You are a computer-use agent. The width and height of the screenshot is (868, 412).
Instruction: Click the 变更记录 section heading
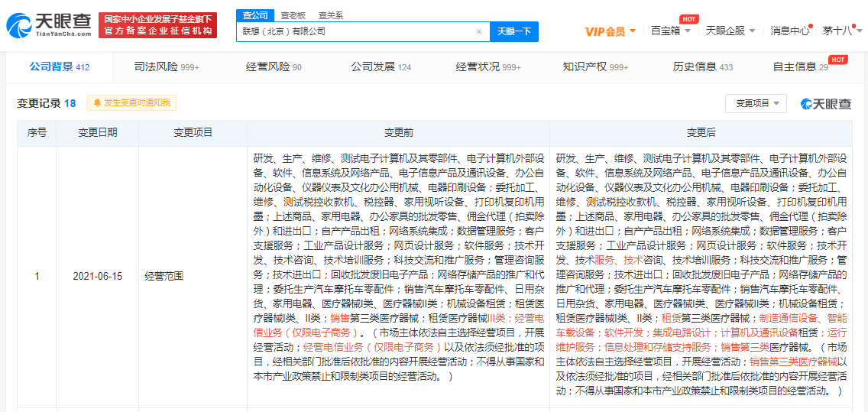click(47, 103)
